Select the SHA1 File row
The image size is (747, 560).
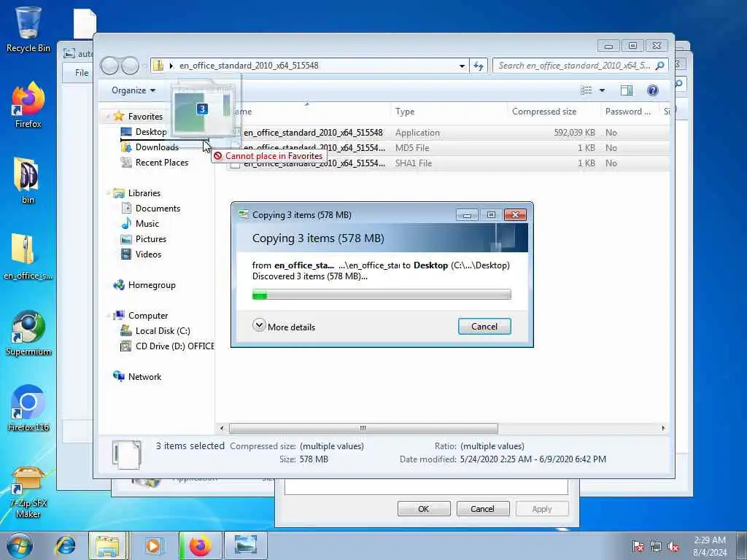click(448, 163)
